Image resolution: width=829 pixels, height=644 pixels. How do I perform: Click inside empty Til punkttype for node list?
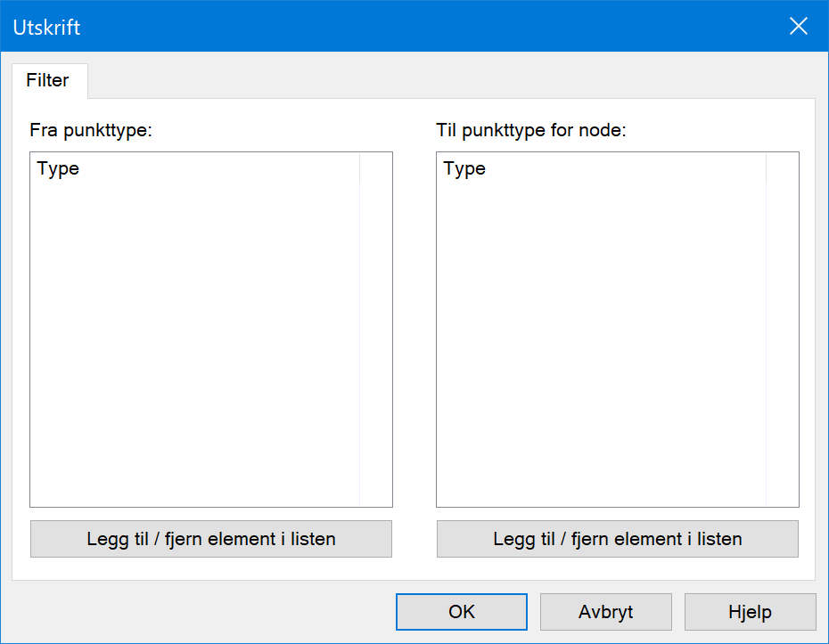click(x=602, y=344)
